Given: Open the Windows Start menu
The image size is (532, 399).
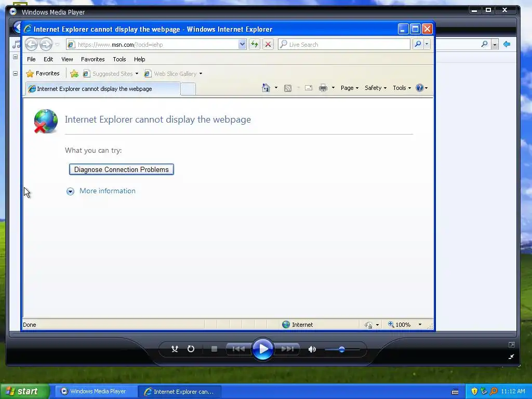Looking at the screenshot, I should [24, 391].
